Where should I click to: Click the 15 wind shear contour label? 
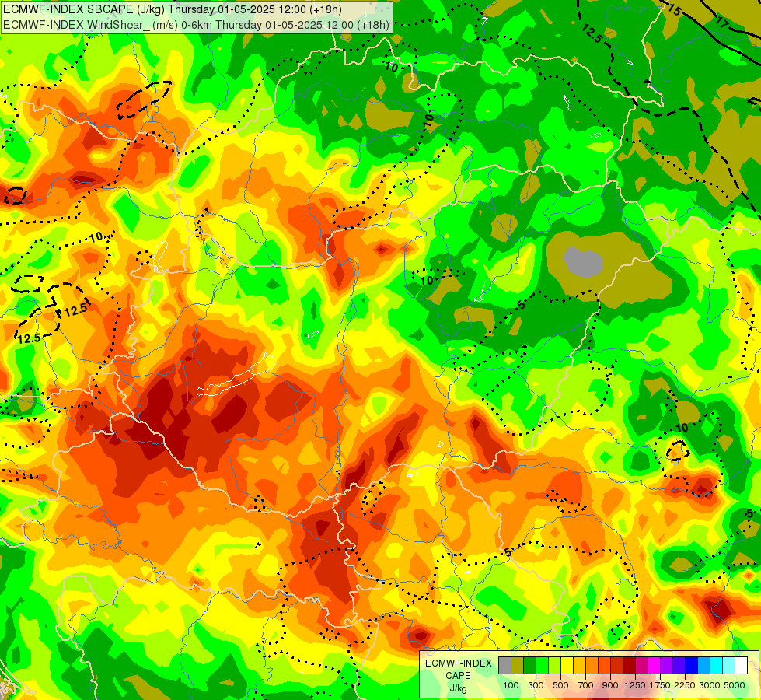[x=674, y=9]
